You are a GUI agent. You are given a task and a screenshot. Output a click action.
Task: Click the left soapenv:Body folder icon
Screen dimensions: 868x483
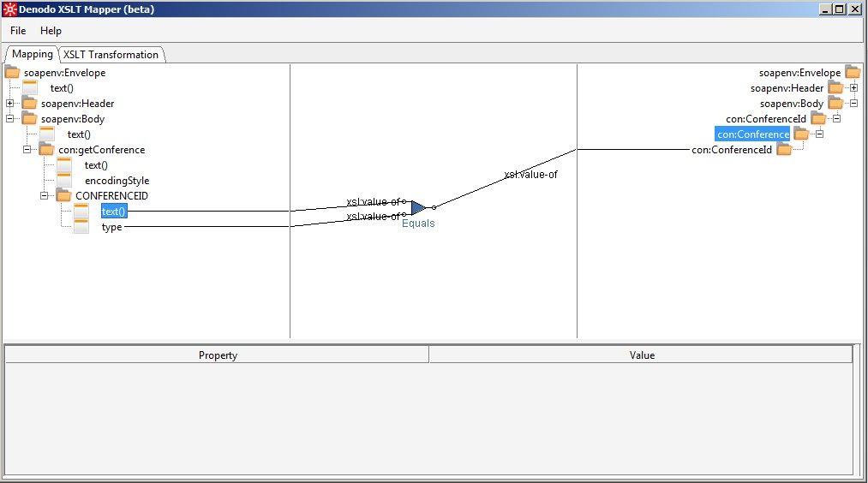coord(29,119)
